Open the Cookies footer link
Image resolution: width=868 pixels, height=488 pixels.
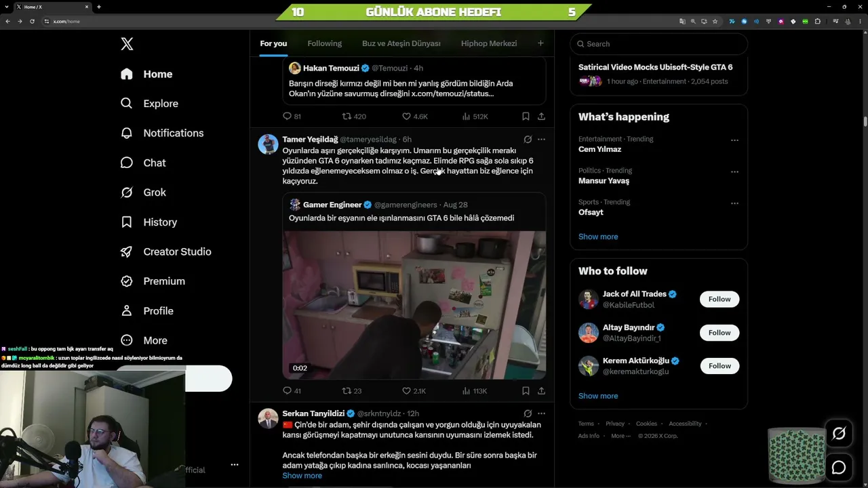click(x=646, y=424)
